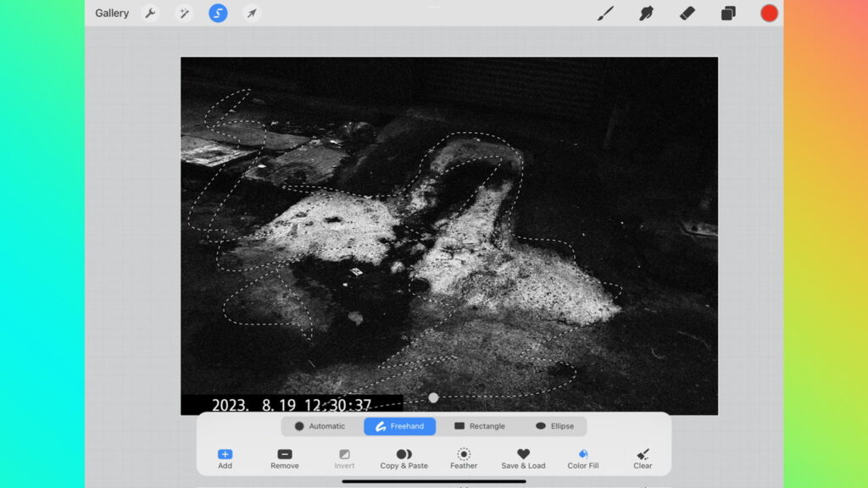
Task: Select the Eraser tool
Action: [687, 14]
